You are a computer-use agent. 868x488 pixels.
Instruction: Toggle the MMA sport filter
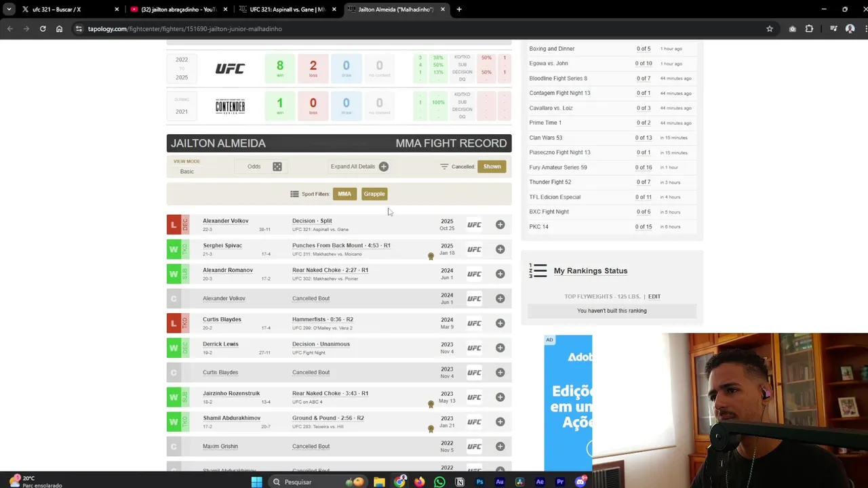[x=344, y=194]
